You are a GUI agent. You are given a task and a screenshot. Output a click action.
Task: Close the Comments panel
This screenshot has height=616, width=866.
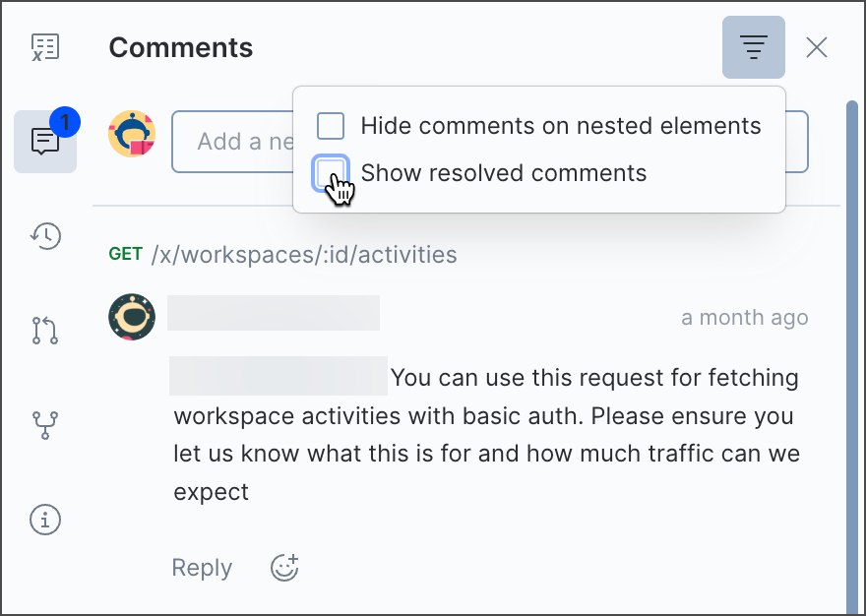[x=817, y=47]
